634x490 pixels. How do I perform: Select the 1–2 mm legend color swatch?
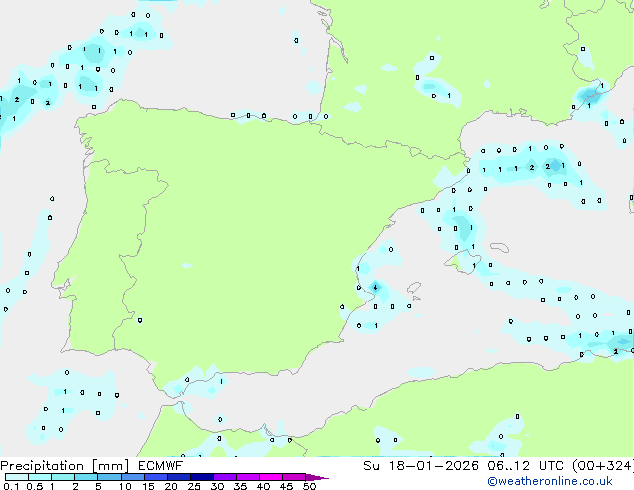tap(63, 477)
